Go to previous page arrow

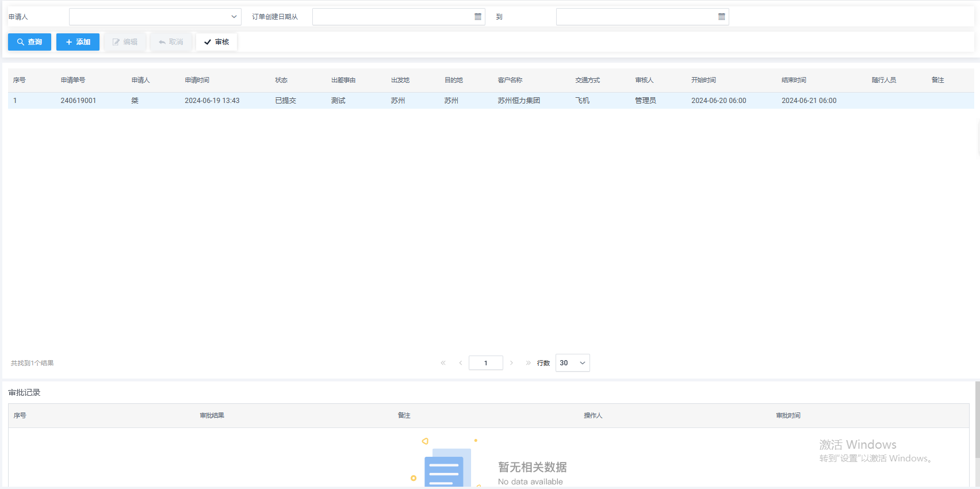[x=461, y=363]
